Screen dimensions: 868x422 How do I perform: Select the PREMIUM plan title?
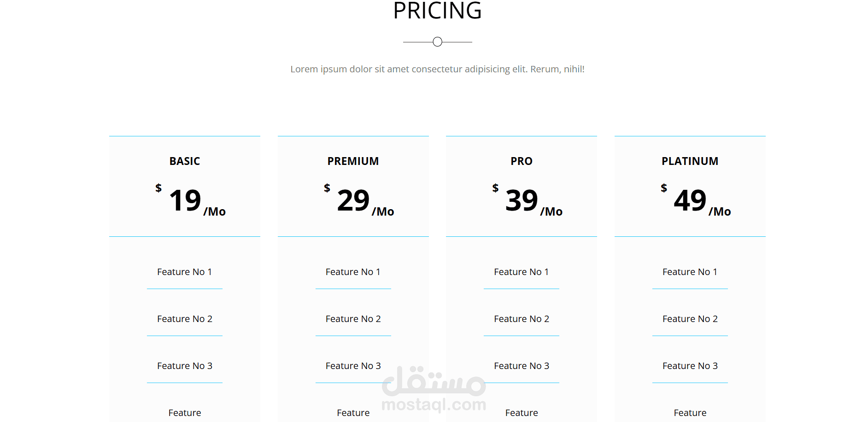pyautogui.click(x=353, y=161)
